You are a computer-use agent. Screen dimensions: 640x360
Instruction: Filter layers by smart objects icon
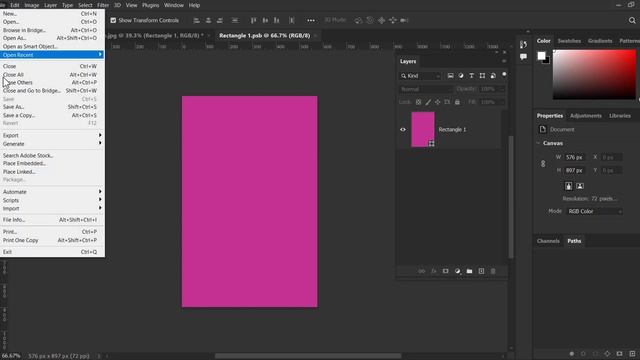[493, 76]
